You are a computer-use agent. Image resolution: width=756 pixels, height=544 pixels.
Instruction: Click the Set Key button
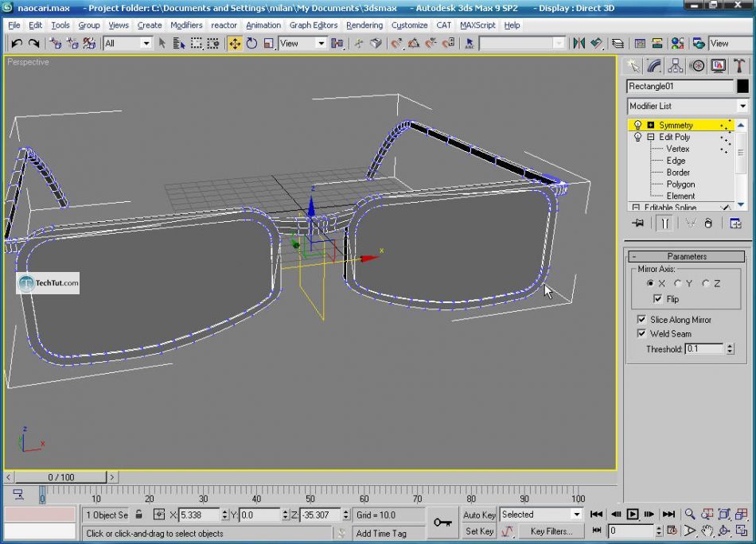click(479, 531)
